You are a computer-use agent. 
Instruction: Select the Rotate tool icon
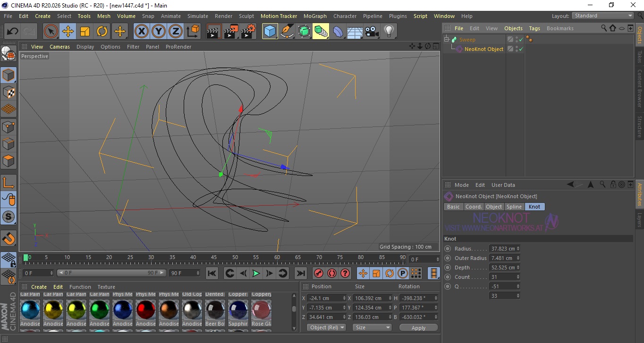pyautogui.click(x=102, y=32)
